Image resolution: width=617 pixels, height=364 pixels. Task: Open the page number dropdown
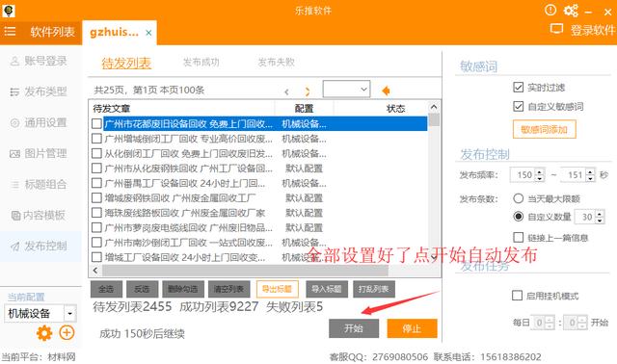click(x=346, y=90)
